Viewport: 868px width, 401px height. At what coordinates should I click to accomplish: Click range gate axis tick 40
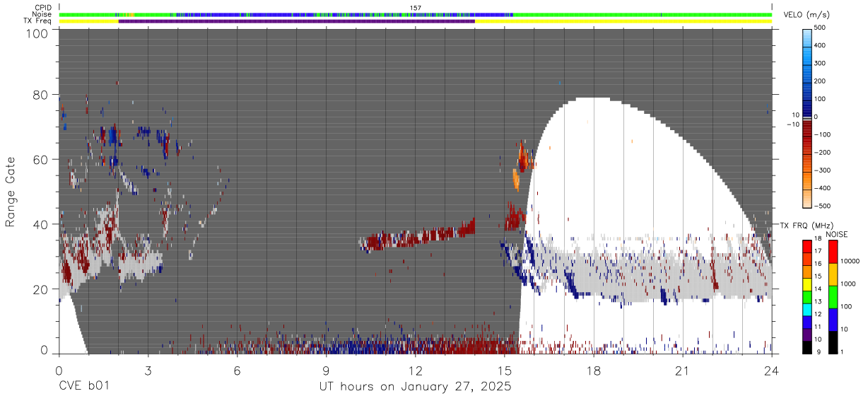click(42, 224)
